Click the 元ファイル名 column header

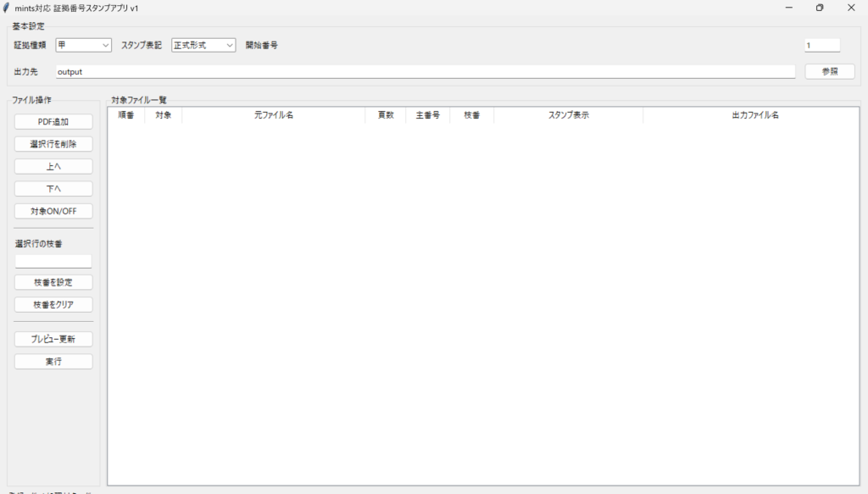click(274, 115)
